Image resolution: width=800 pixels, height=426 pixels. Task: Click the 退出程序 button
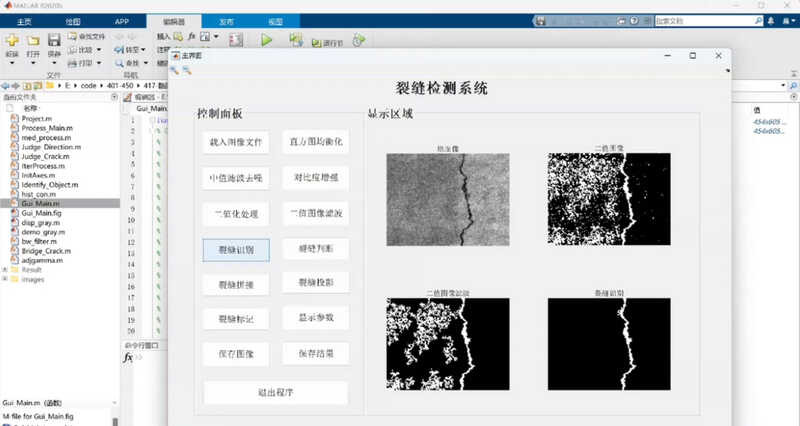point(275,392)
